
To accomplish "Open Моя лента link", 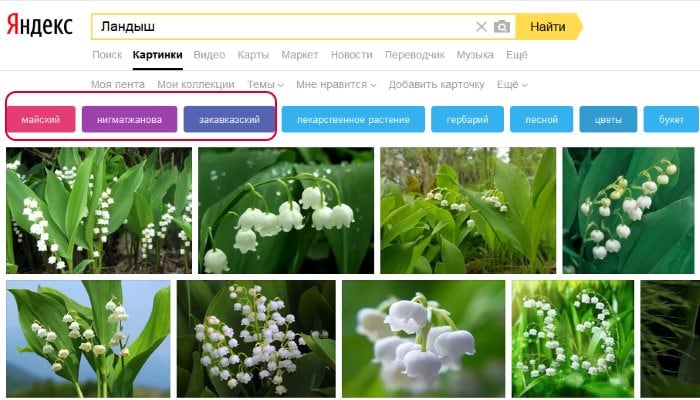I will pos(118,84).
